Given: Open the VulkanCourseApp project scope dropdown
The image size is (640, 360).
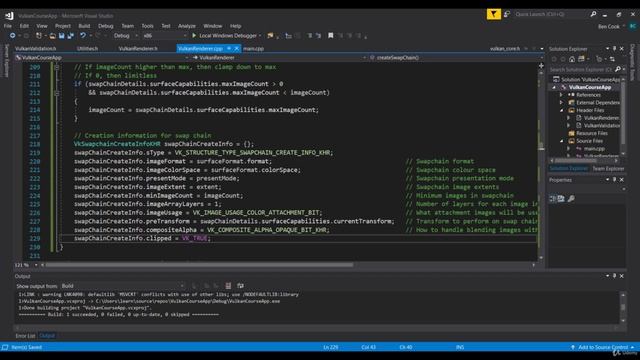Looking at the screenshot, I should [102, 58].
